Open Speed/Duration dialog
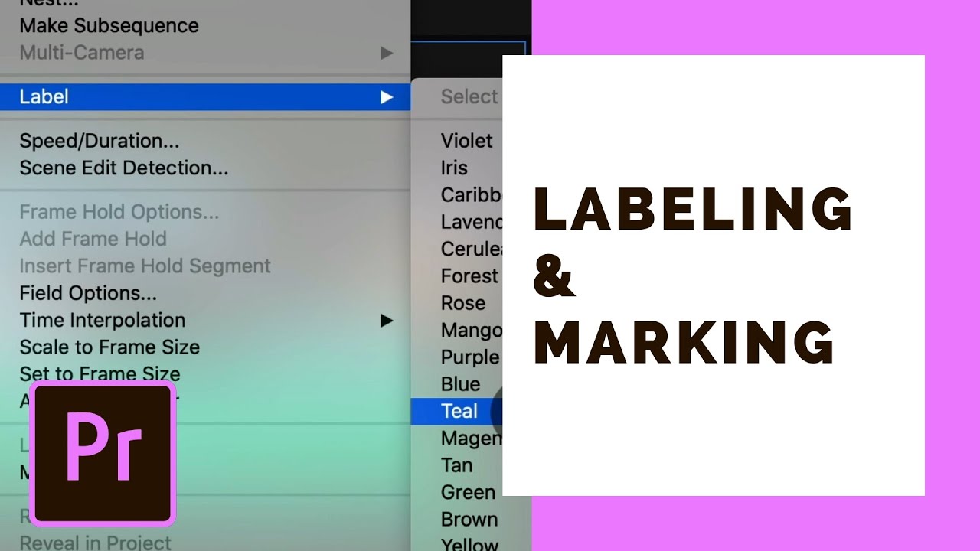980x551 pixels. pos(100,141)
